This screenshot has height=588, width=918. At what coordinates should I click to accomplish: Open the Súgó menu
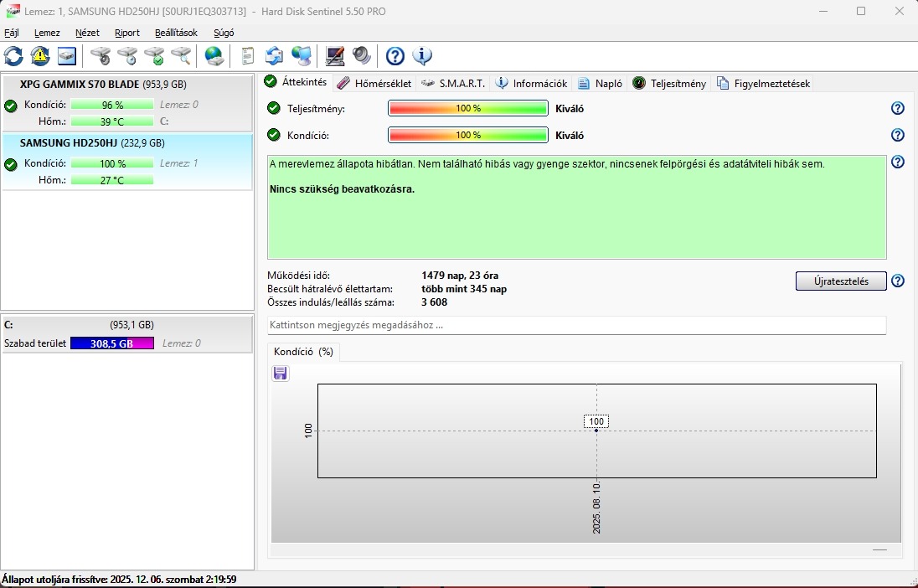point(224,33)
